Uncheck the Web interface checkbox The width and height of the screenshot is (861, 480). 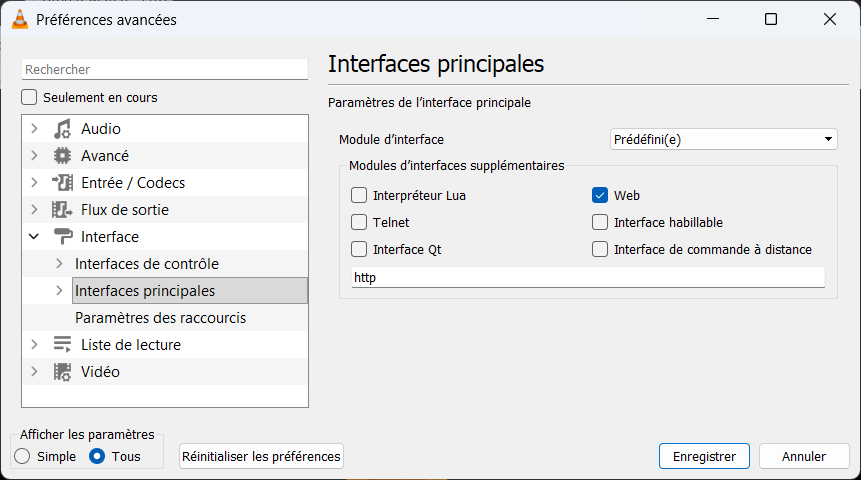[600, 195]
